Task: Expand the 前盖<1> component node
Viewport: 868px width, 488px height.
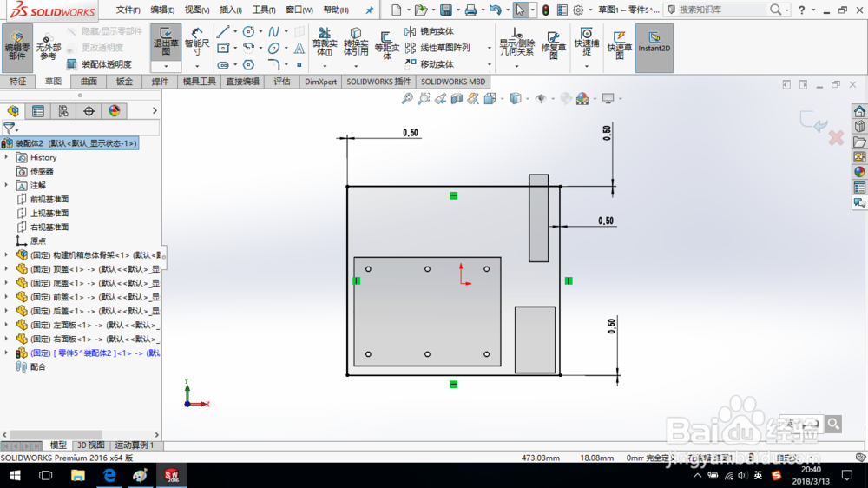Action: point(6,297)
